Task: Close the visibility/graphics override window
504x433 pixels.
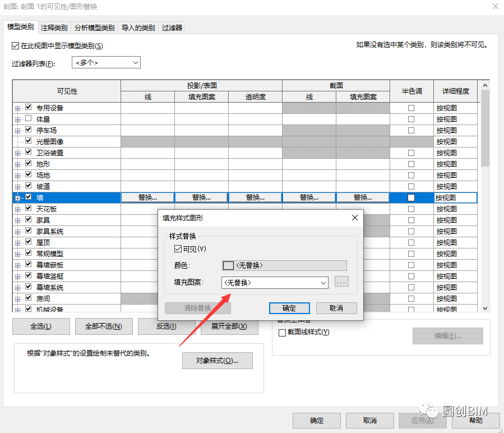Action: click(x=496, y=6)
